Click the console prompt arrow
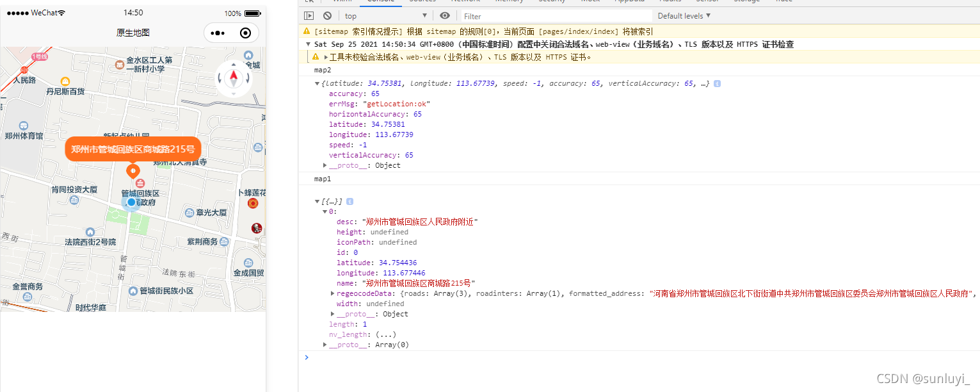 [x=306, y=357]
